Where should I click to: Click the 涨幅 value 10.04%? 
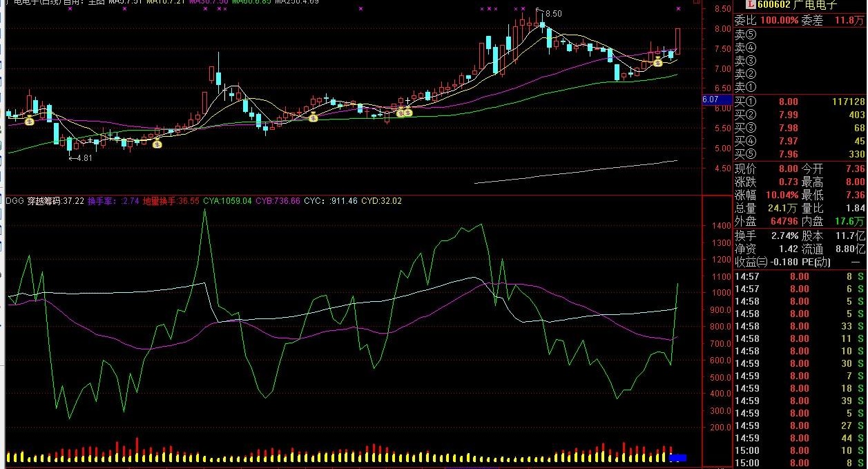782,195
